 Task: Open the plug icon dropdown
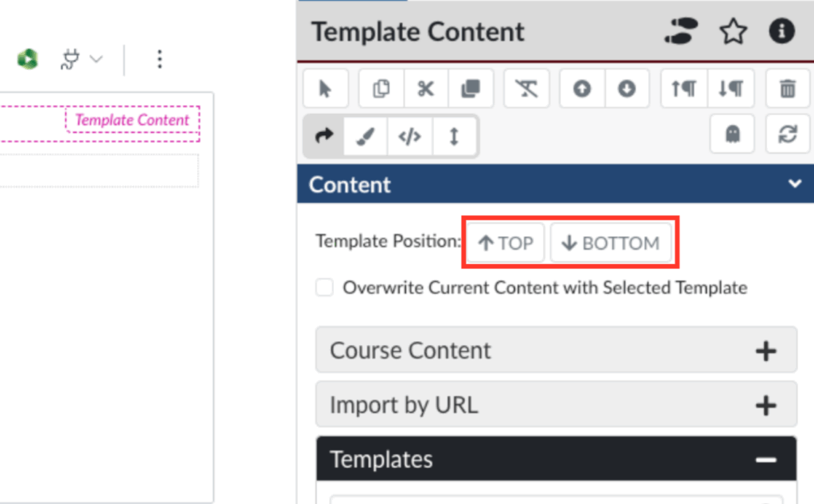click(82, 59)
